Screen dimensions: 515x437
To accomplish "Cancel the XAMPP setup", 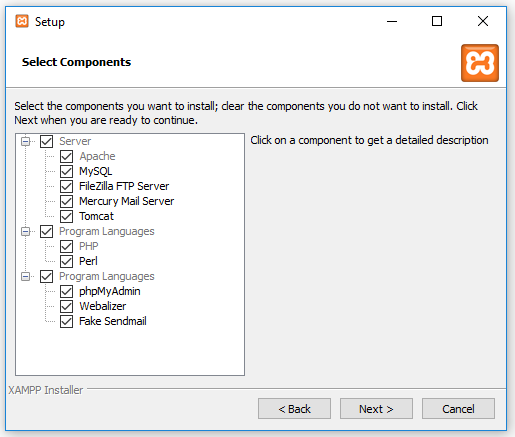I will point(458,409).
